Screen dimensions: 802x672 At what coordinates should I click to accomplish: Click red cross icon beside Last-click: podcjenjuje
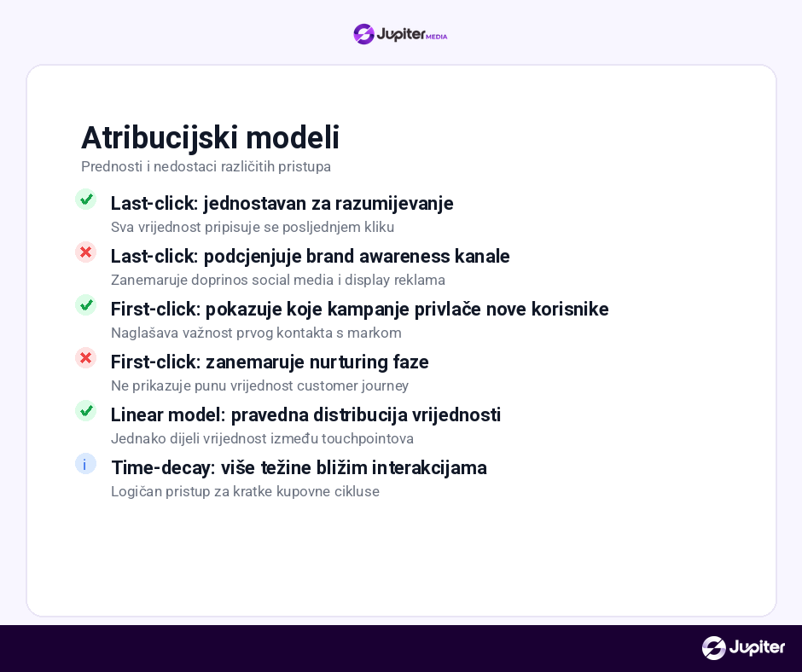(86, 252)
